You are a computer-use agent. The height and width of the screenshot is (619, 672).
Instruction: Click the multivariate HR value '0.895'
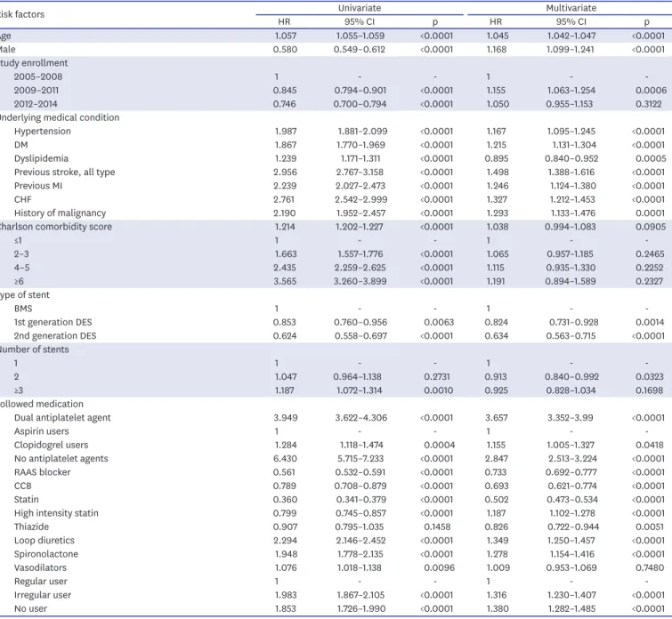coord(497,158)
